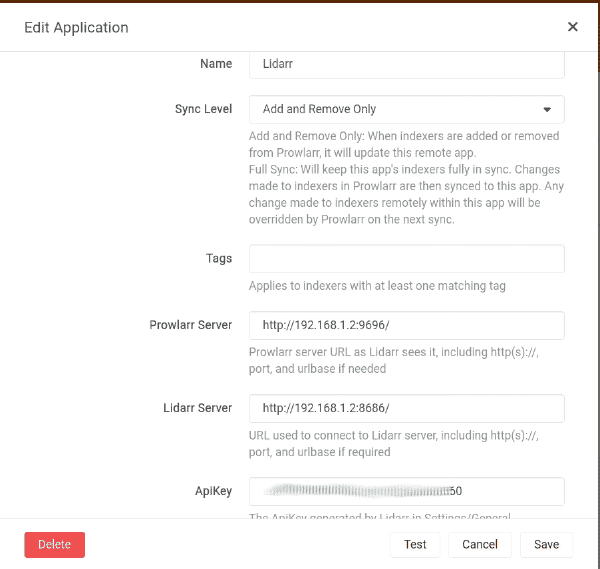Edit the Prowlarr Server URL field
Image resolution: width=600 pixels, height=569 pixels.
click(x=406, y=325)
